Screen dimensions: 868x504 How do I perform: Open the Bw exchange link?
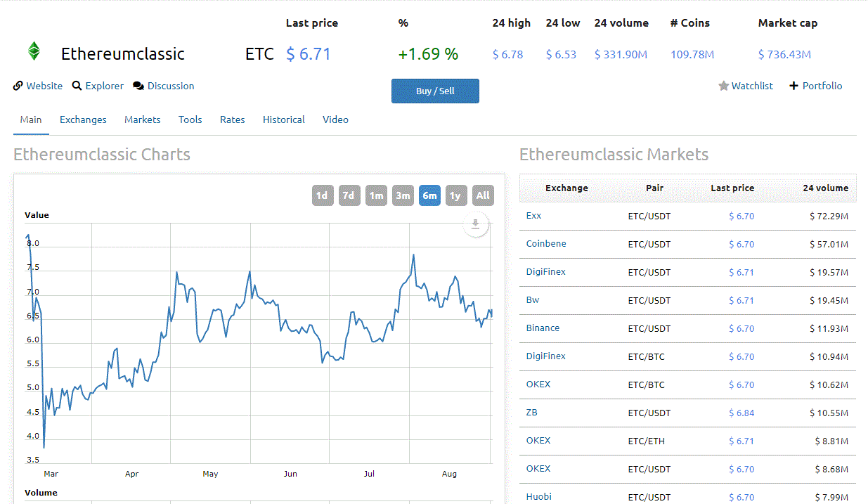tap(533, 300)
